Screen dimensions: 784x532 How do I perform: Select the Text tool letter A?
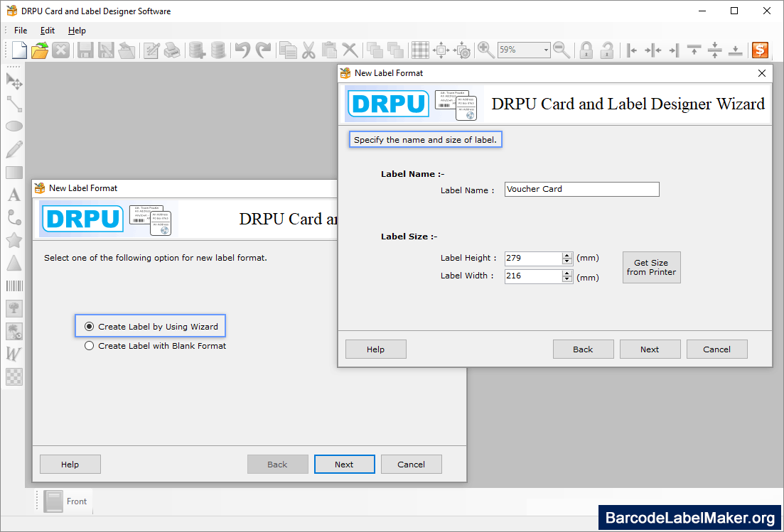14,195
